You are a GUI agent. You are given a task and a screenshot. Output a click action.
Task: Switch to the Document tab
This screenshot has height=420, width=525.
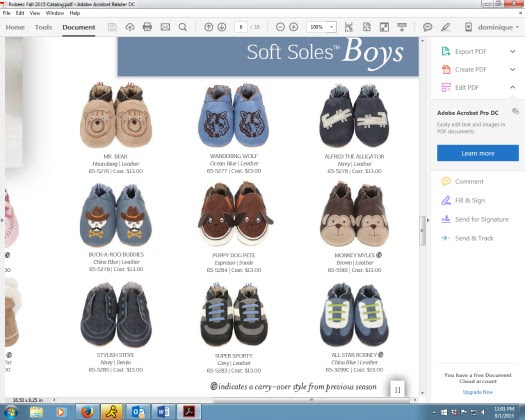79,27
